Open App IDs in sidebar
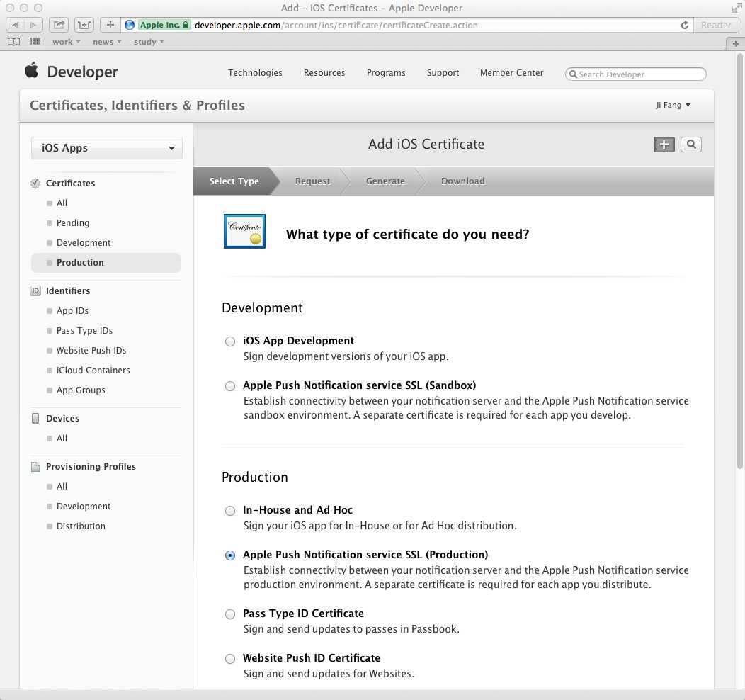Viewport: 745px width, 700px height. 72,311
